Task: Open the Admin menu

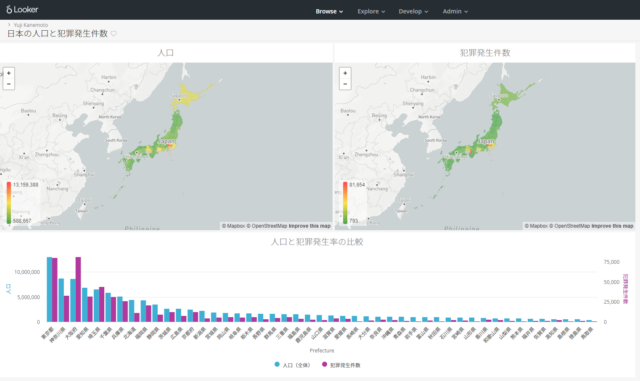Action: 455,11
